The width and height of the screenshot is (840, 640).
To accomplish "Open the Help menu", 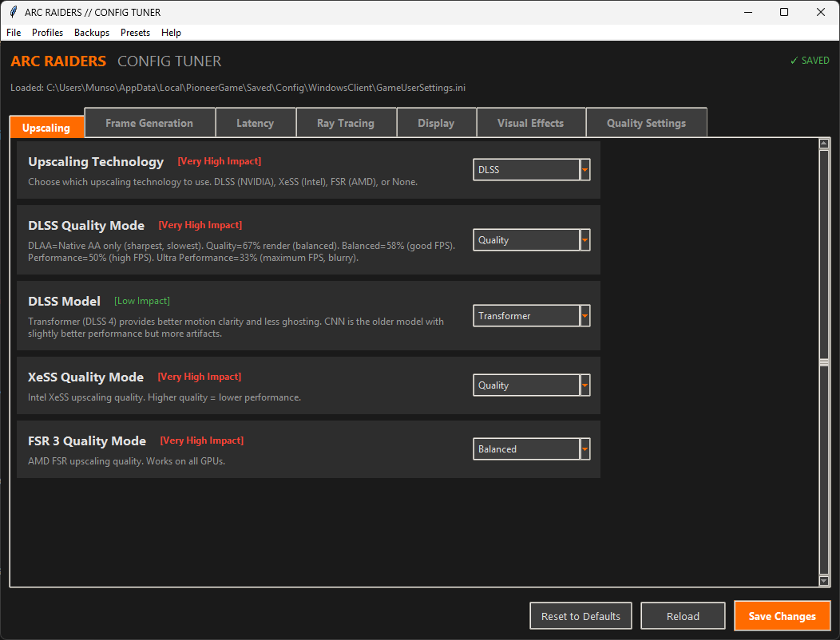I will (x=171, y=33).
